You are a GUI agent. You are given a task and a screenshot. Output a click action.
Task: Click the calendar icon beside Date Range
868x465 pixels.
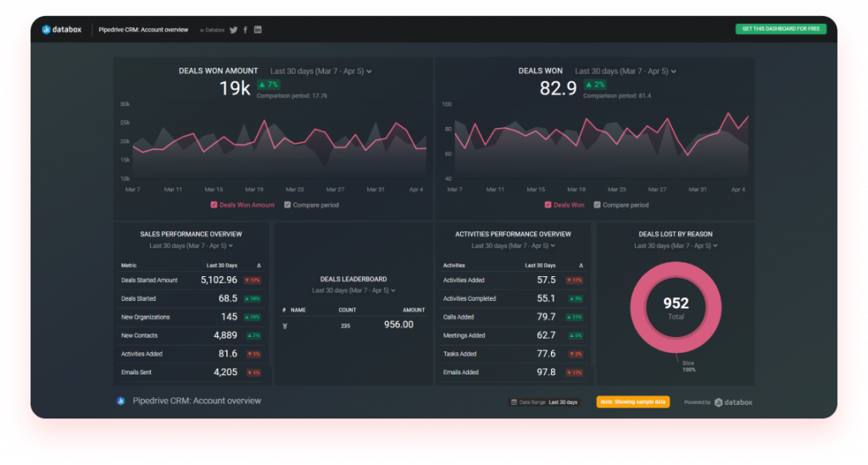pyautogui.click(x=514, y=402)
